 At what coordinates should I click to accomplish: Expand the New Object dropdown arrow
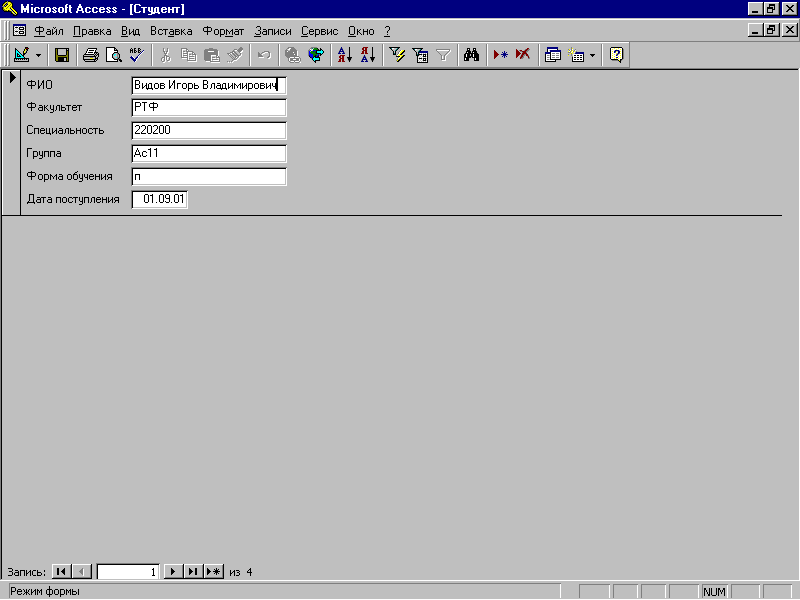[x=592, y=55]
